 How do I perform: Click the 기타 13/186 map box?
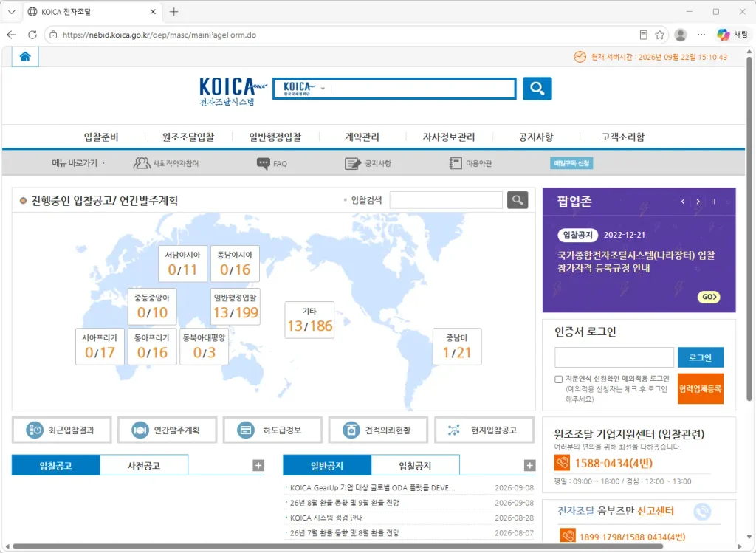click(x=309, y=320)
